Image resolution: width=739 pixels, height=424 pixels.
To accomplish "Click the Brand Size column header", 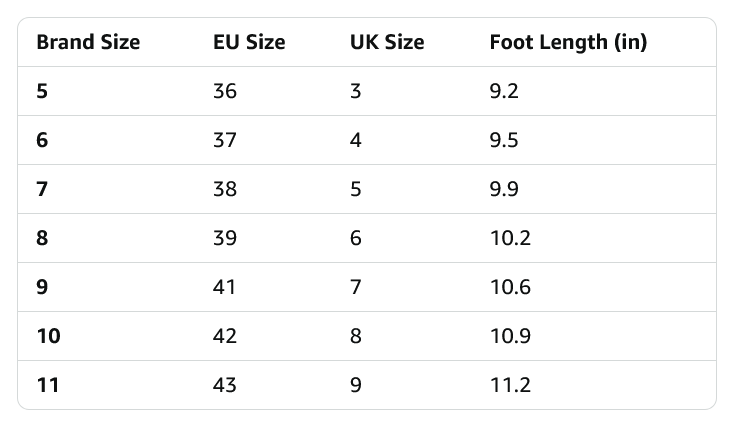I will 88,42.
